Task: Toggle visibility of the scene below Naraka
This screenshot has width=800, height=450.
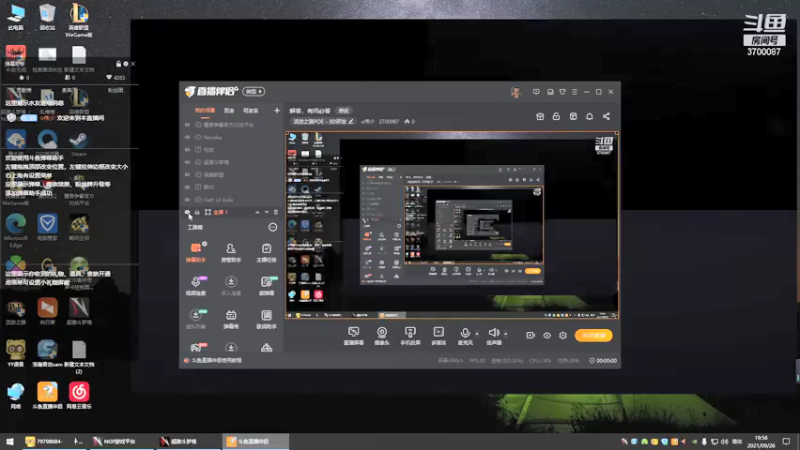Action: click(187, 149)
